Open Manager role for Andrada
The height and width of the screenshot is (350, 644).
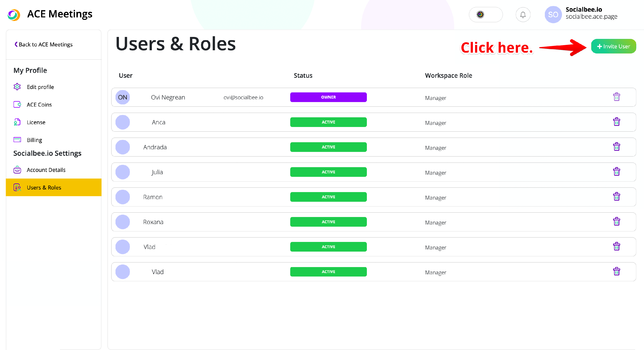point(435,148)
